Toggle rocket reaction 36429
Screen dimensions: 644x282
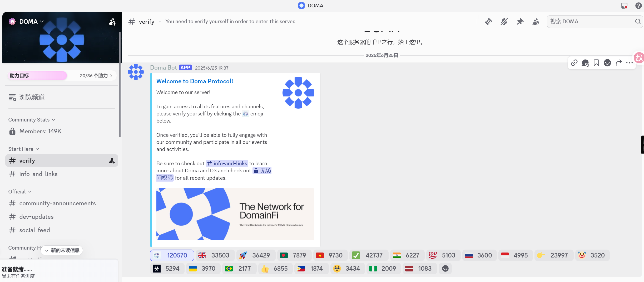click(256, 255)
